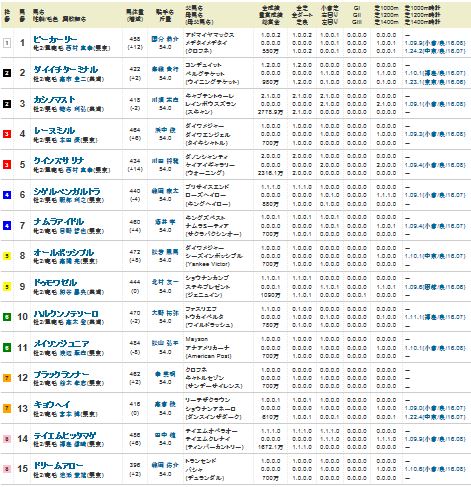Viewport: 471px width, 487px height.
Task: Click body weight 396 in ドリームアロー row
Action: [x=135, y=465]
